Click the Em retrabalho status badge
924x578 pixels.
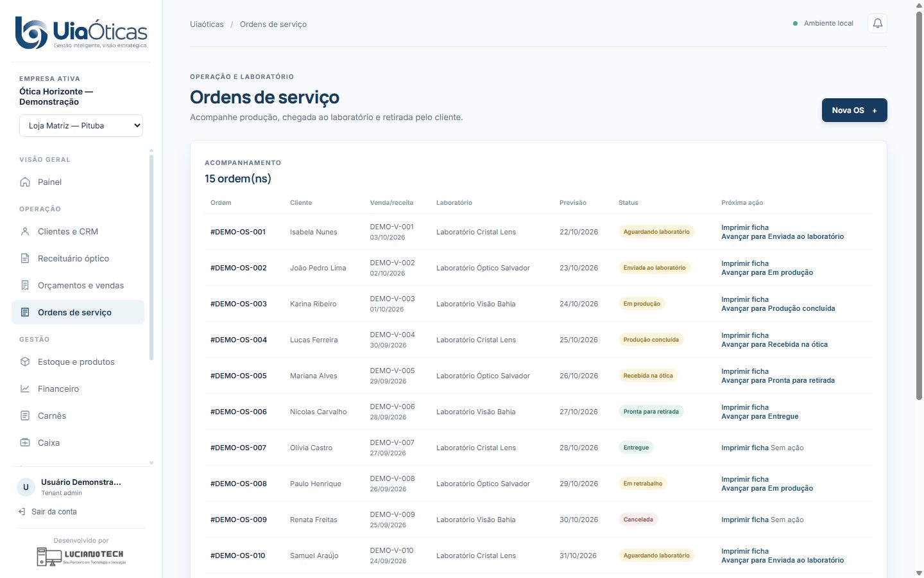[x=643, y=484]
